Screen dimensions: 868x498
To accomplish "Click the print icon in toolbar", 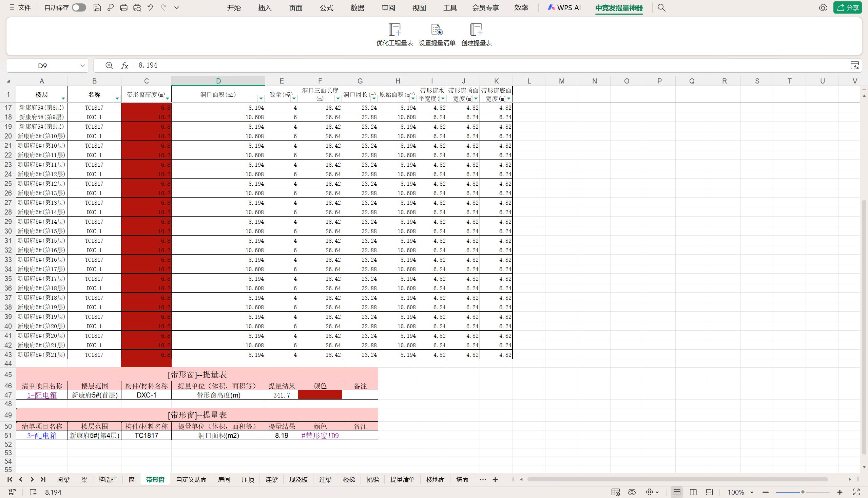I will point(124,7).
